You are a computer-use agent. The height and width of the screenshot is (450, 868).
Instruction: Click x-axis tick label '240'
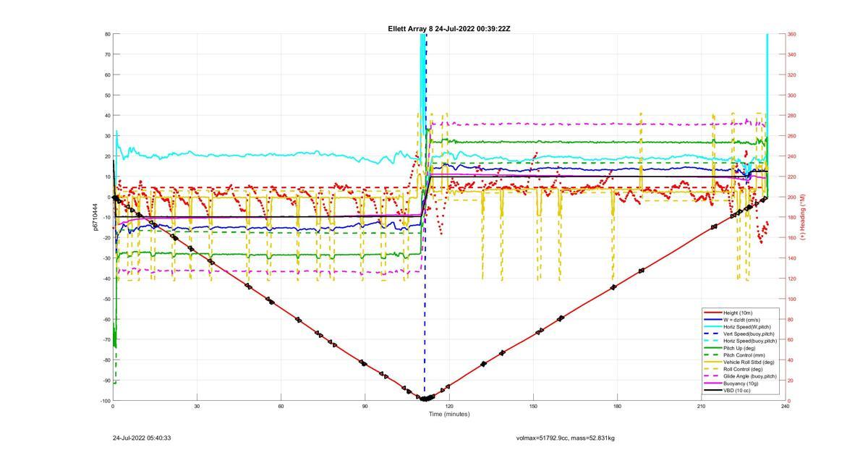[785, 407]
